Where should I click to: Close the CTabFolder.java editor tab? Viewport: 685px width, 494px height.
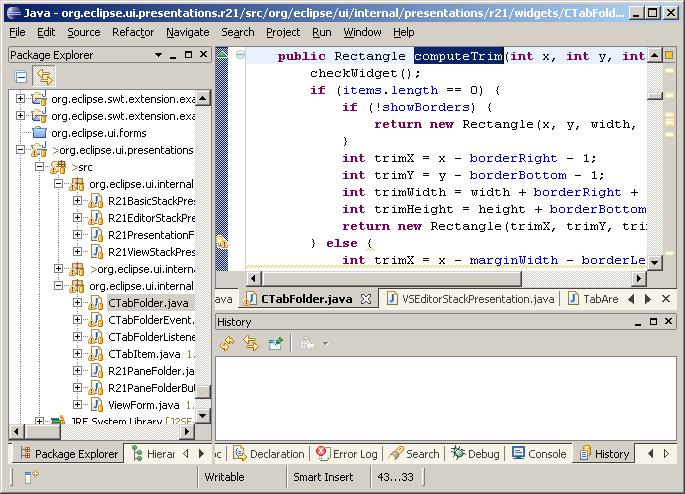[366, 299]
